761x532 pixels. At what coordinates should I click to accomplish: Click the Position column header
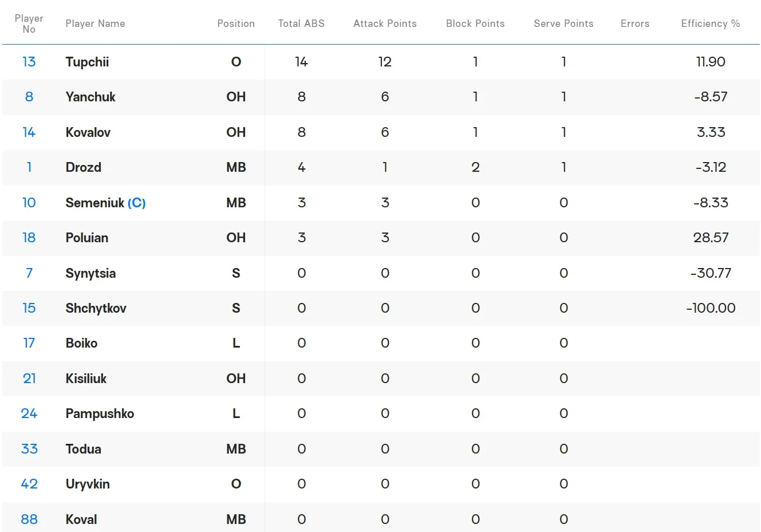coord(236,23)
